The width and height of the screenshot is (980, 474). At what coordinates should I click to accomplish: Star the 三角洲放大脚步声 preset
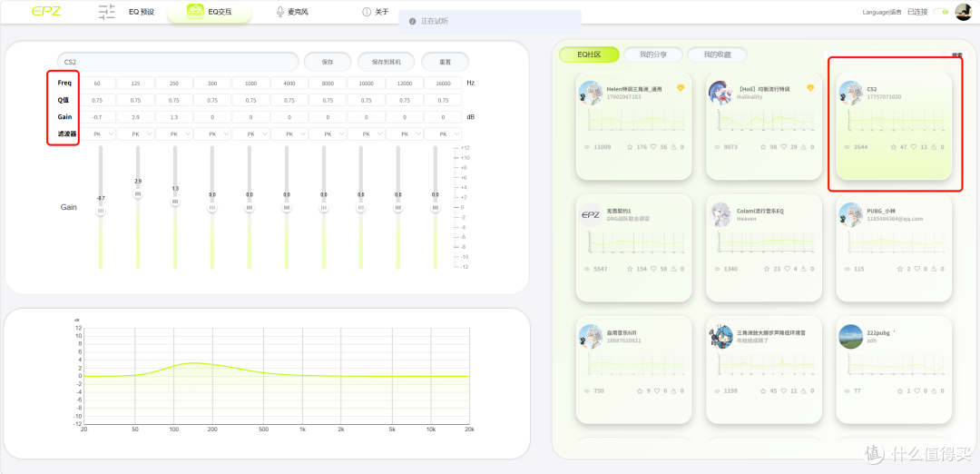pyautogui.click(x=765, y=390)
